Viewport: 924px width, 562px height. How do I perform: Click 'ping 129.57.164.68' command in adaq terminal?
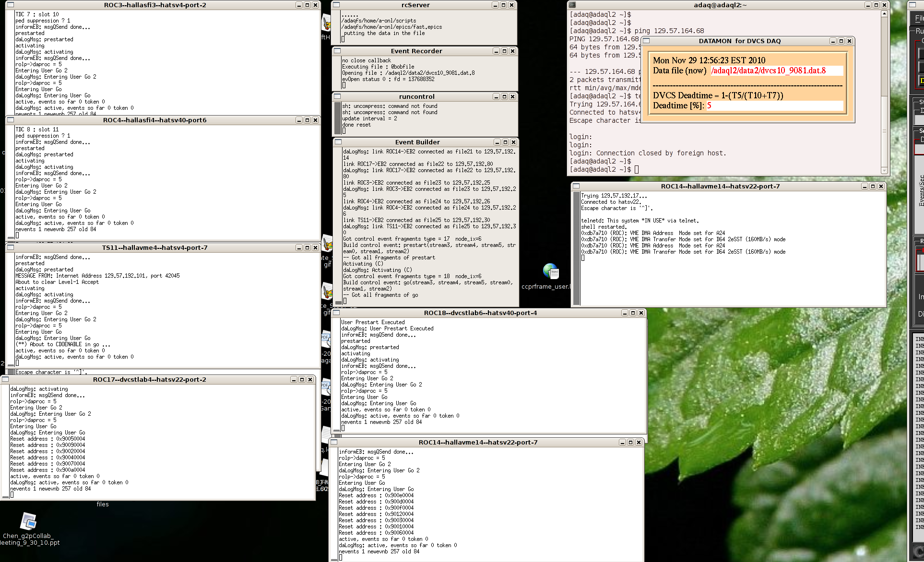(x=669, y=31)
